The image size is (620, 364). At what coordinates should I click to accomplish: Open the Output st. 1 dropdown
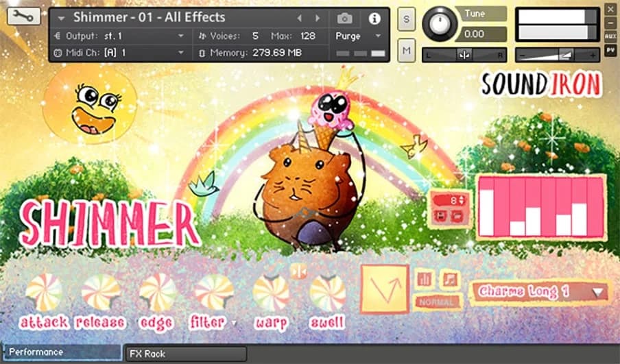[x=180, y=36]
